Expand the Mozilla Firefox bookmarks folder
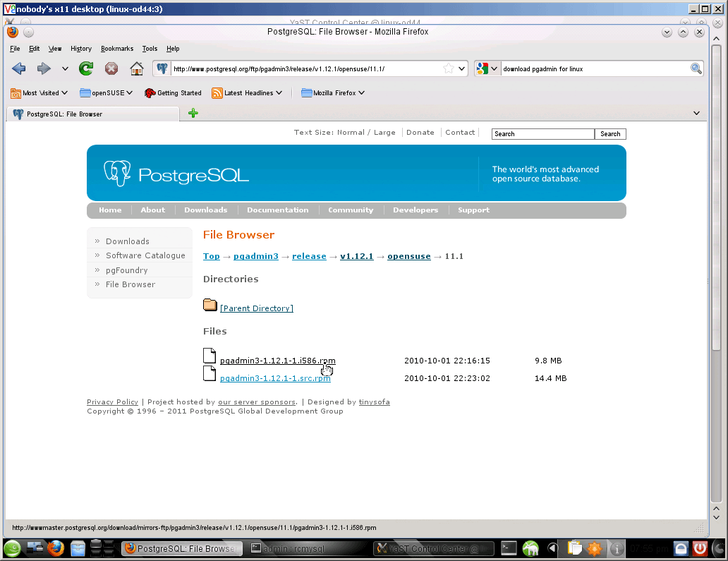 [333, 93]
